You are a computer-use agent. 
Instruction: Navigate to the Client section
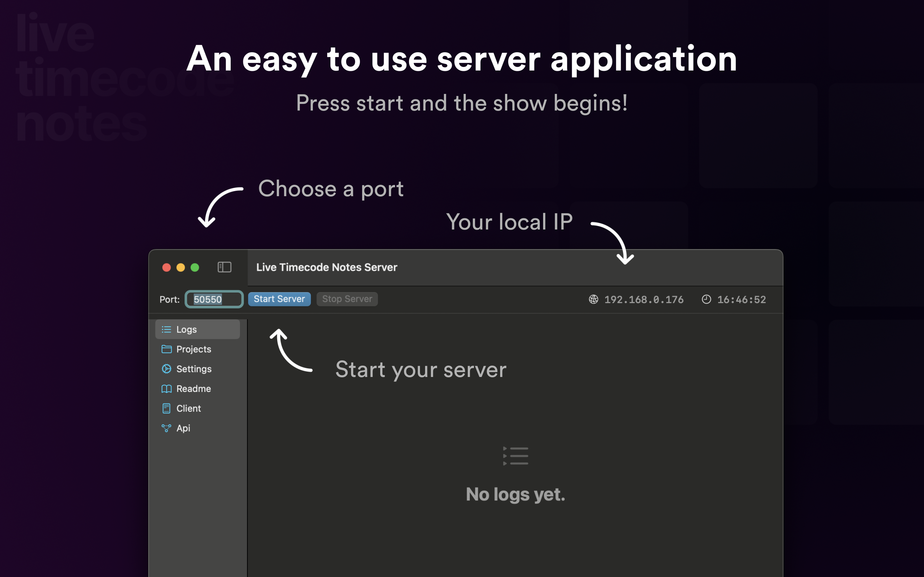189,408
